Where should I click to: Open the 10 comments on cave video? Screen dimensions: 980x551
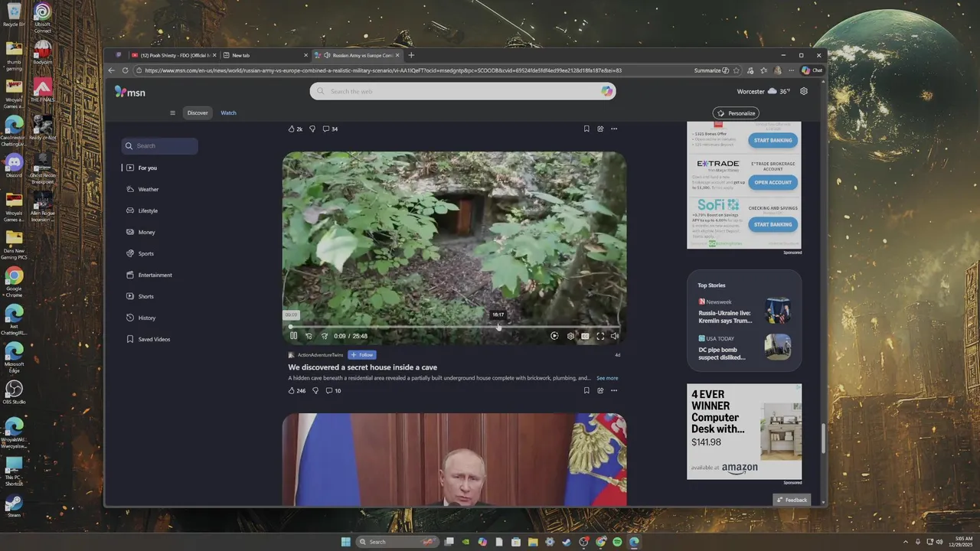coord(333,390)
